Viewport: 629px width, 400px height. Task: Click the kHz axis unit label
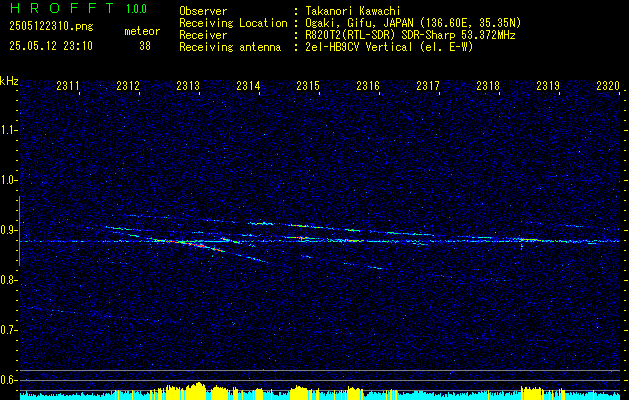point(9,81)
